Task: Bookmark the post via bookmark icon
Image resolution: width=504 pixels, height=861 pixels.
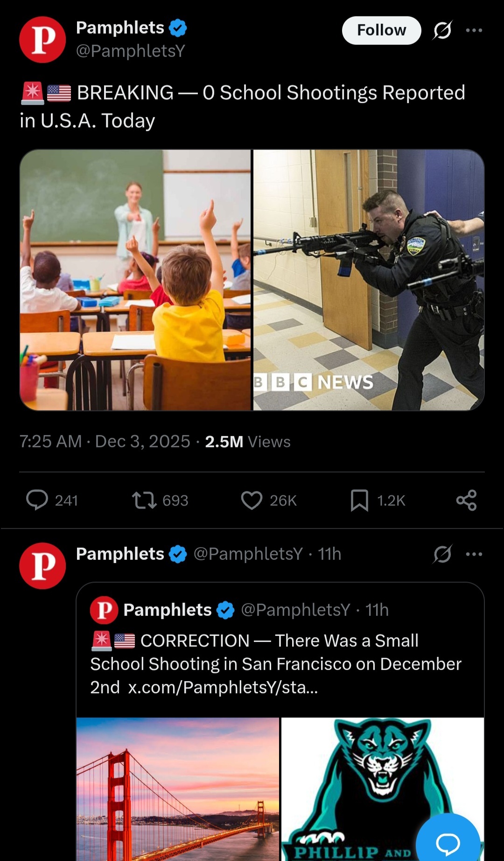Action: (x=359, y=501)
